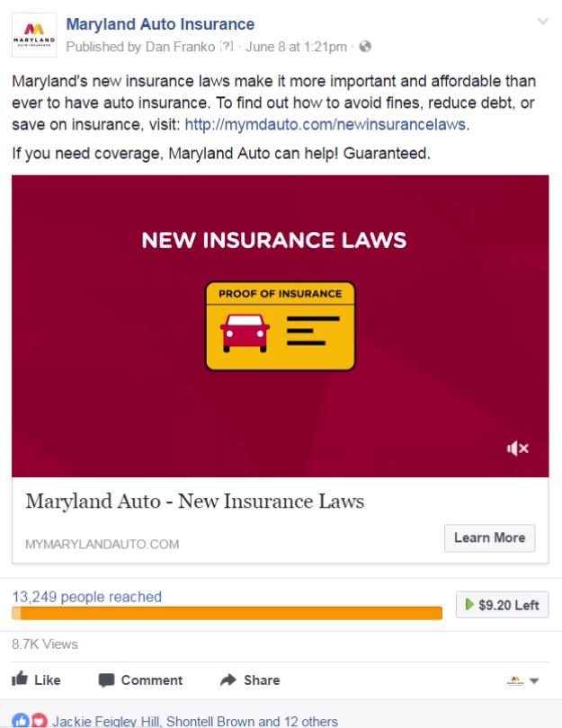Open the post-as identity dropdown arrow
The width and height of the screenshot is (562, 728).
click(x=534, y=681)
